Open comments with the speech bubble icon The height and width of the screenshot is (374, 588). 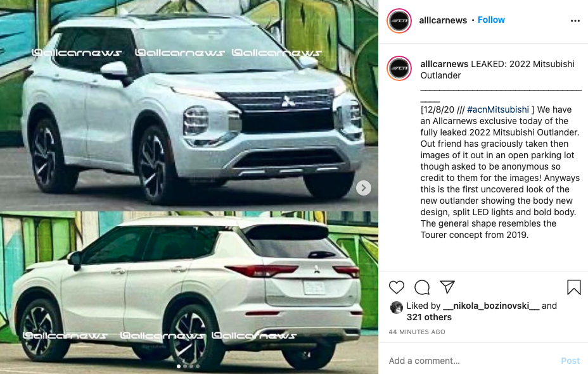tap(422, 287)
